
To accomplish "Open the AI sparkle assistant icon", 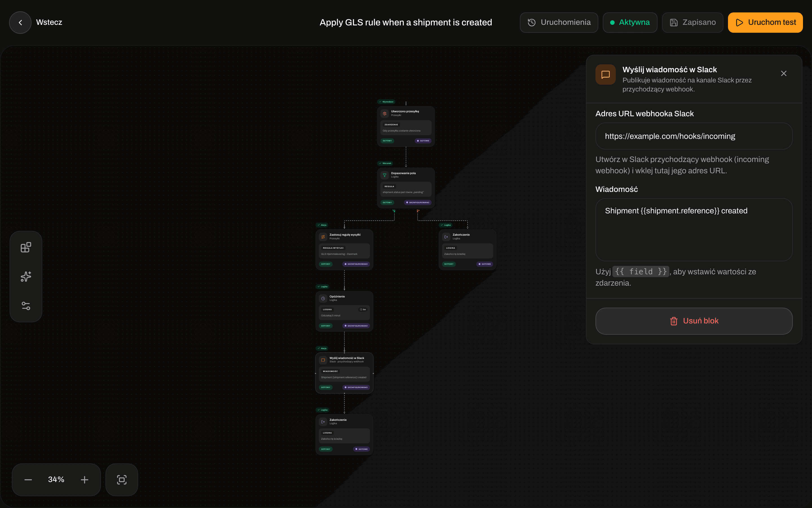I will pyautogui.click(x=26, y=277).
